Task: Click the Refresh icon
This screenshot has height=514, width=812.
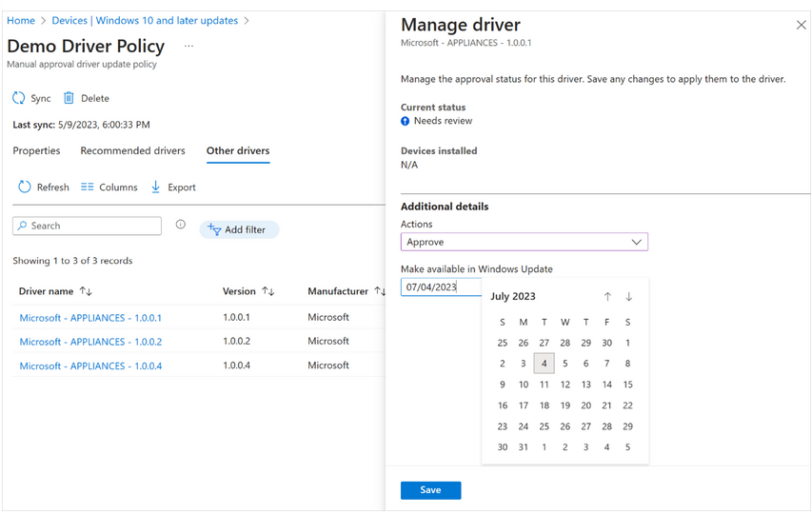Action: tap(25, 188)
